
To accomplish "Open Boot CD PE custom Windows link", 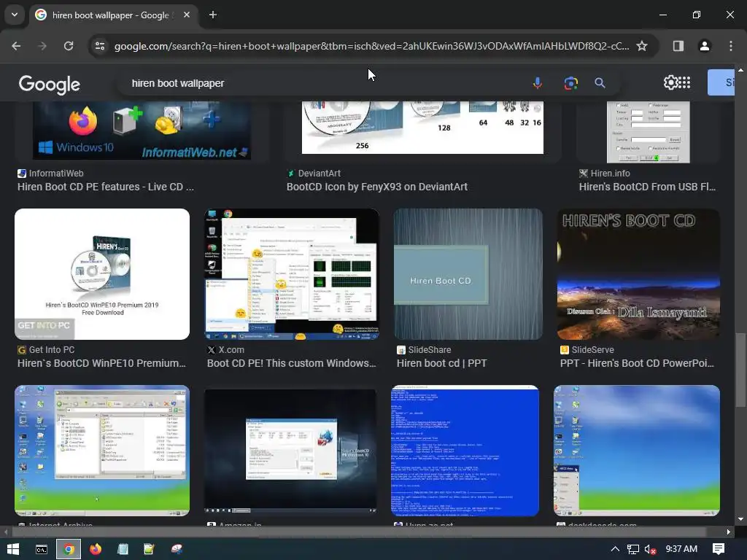I will pyautogui.click(x=292, y=363).
